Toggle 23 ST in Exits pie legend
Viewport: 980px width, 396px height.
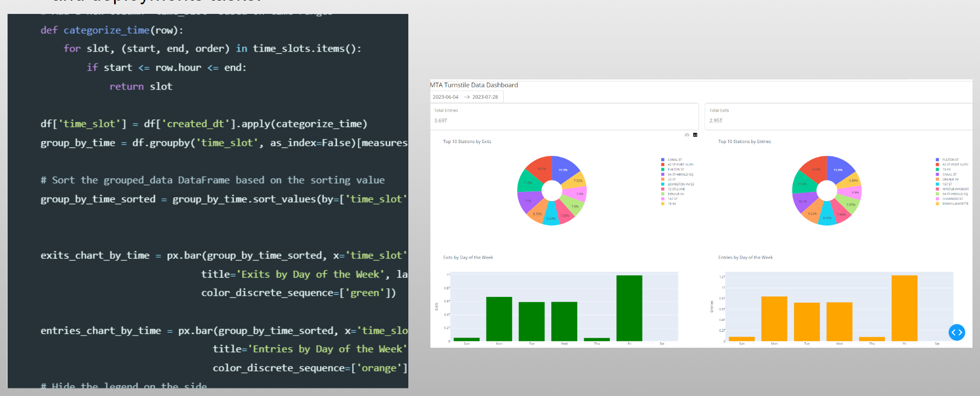click(x=669, y=180)
